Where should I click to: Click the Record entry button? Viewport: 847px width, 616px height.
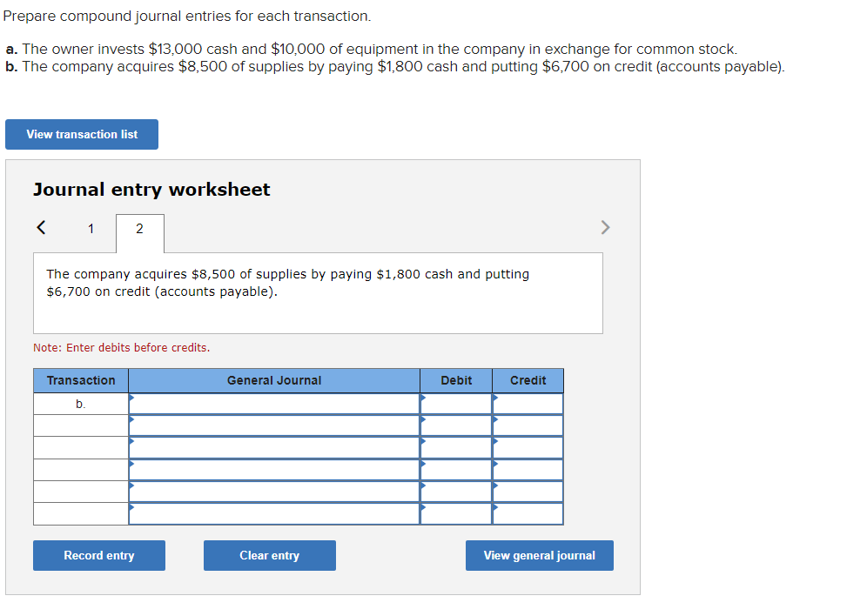pyautogui.click(x=98, y=555)
